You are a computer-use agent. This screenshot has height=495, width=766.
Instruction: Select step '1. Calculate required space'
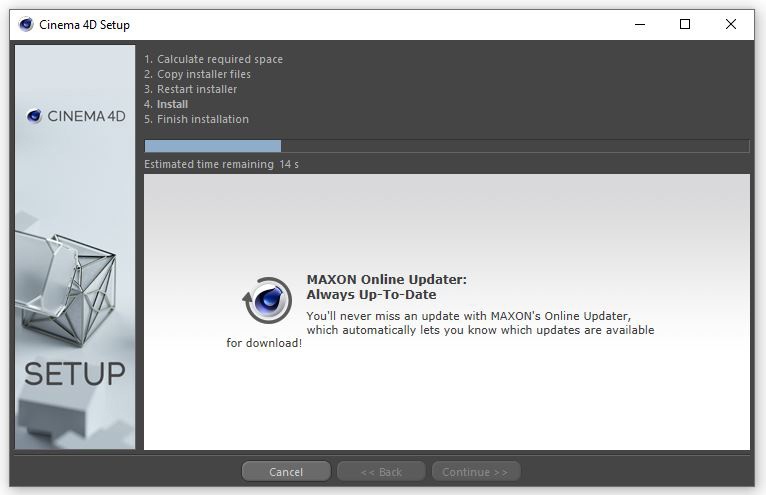pyautogui.click(x=213, y=59)
